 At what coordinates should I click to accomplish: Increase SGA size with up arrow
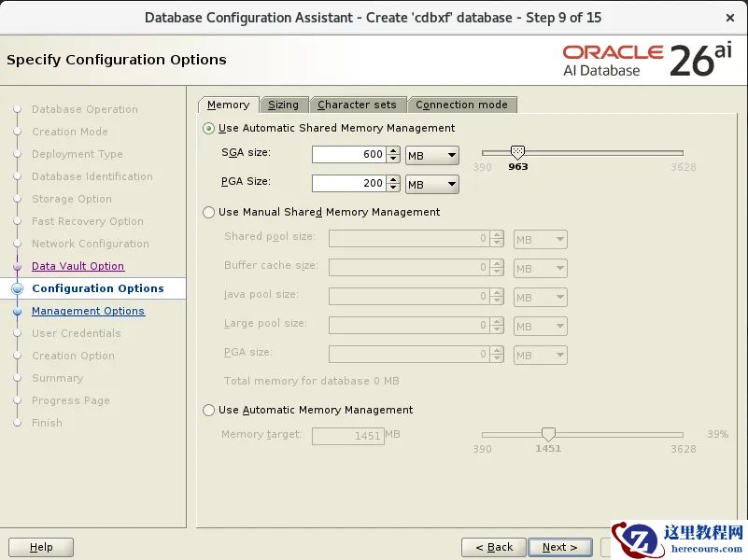tap(393, 150)
